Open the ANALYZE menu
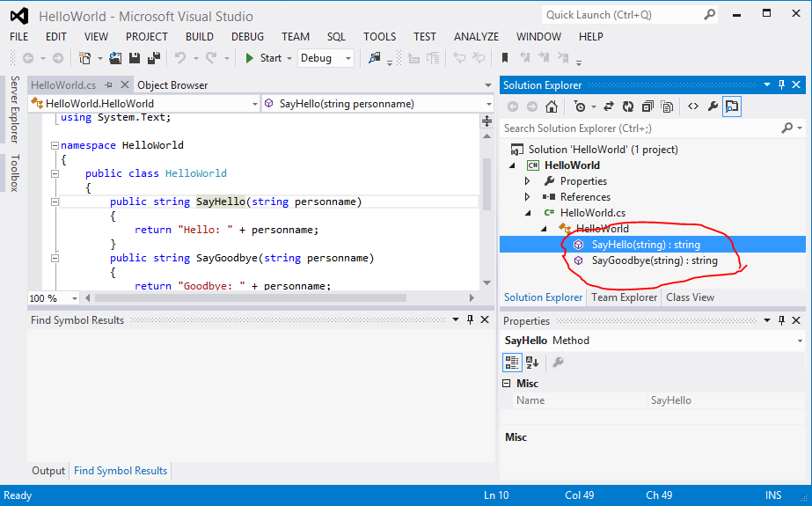Viewport: 812px width, 506px height. tap(476, 37)
